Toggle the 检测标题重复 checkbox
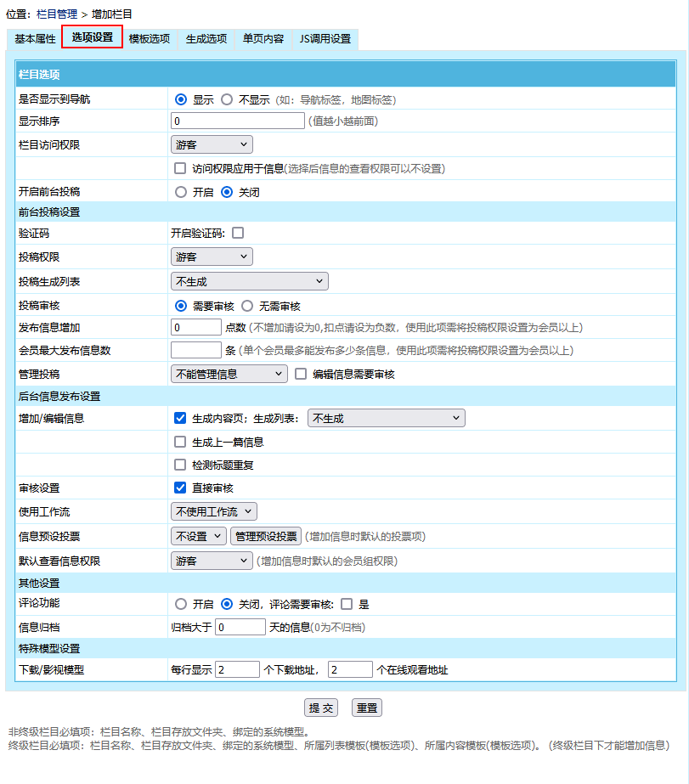This screenshot has width=689, height=784. (180, 465)
